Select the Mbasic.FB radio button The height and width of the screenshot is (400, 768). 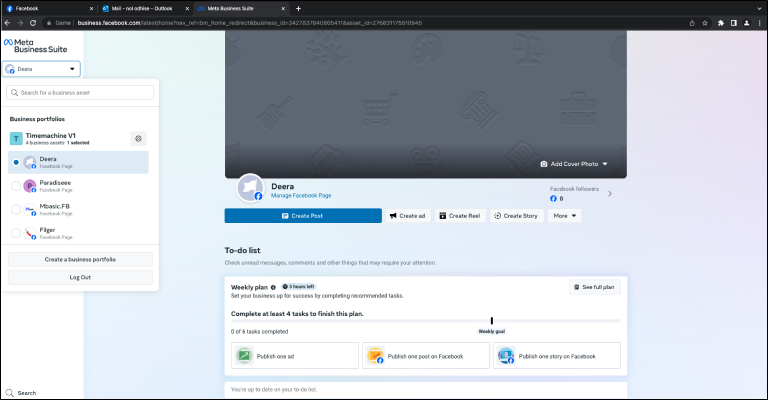click(16, 209)
